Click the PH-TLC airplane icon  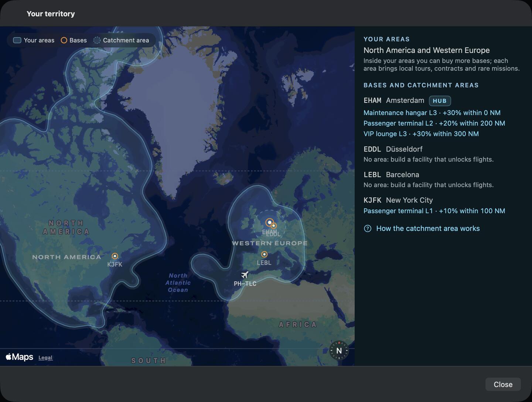(x=245, y=275)
